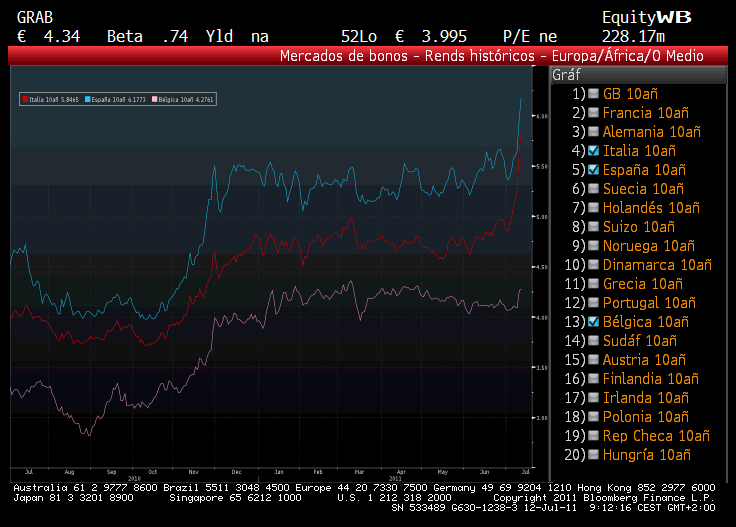Tick the Holandés 10añ checkbox
This screenshot has height=527, width=736.
(x=593, y=207)
